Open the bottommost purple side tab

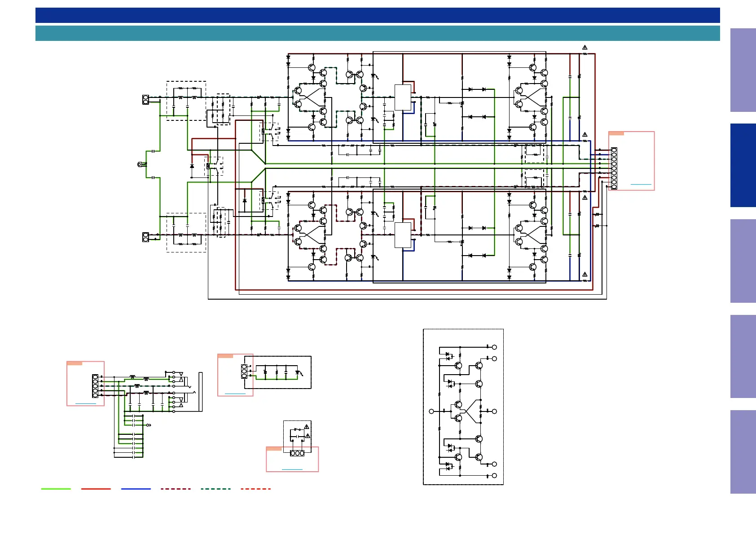743,452
